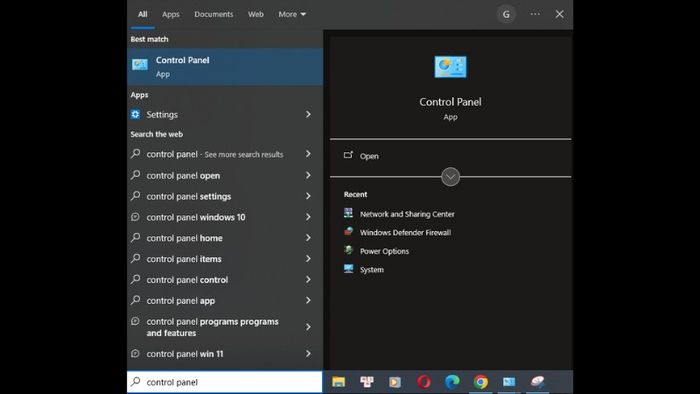The height and width of the screenshot is (394, 700).
Task: Click the media player icon in the taskbar
Action: [395, 382]
